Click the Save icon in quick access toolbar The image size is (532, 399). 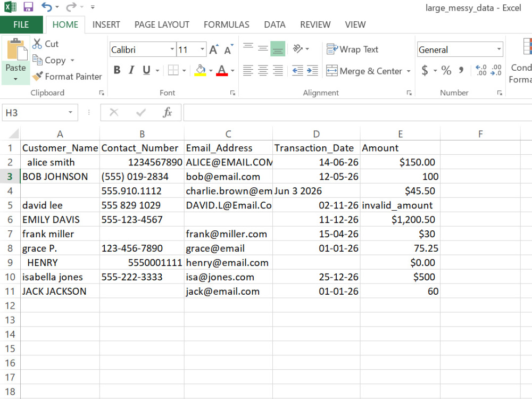[x=28, y=7]
